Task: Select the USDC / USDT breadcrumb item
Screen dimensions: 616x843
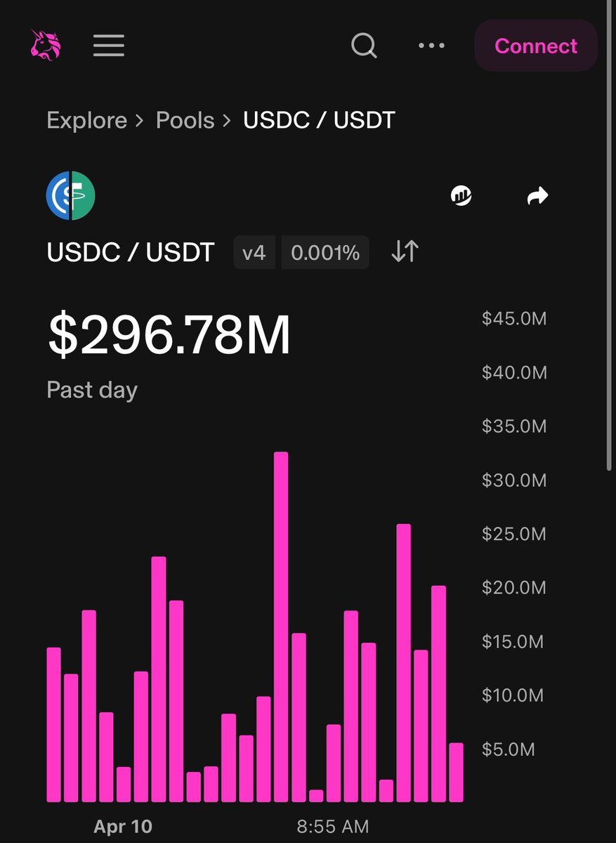Action: pyautogui.click(x=319, y=120)
